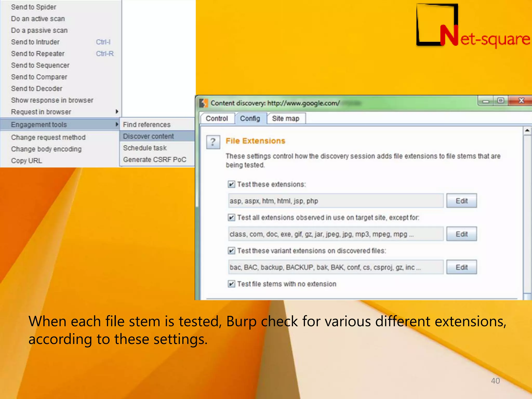
Task: Select 'Generate CSRF PoC' in submenu
Action: pyautogui.click(x=157, y=160)
